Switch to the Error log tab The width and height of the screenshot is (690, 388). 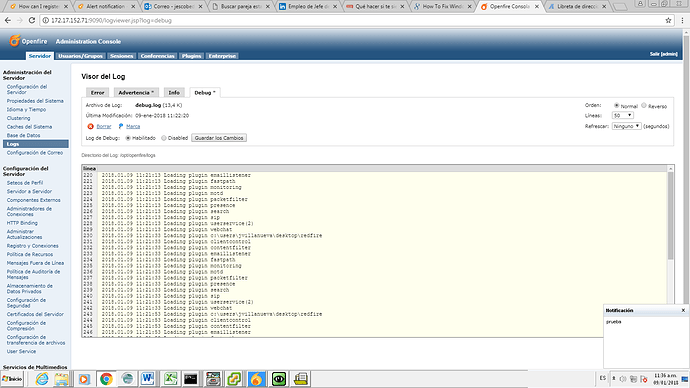click(x=97, y=92)
